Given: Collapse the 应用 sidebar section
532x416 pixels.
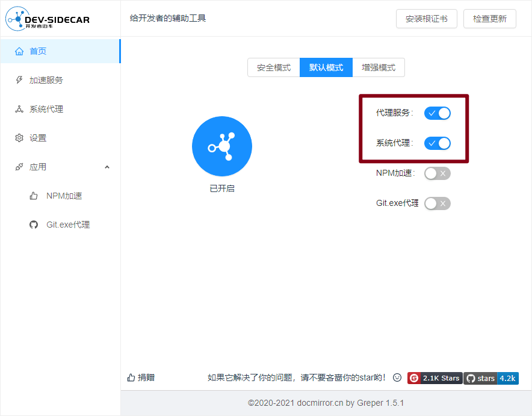Looking at the screenshot, I should tap(107, 167).
